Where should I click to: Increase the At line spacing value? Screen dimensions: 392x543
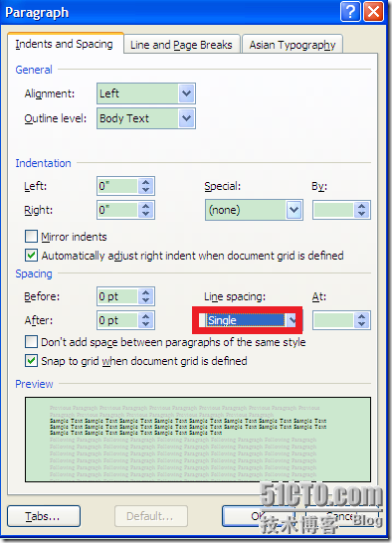(361, 316)
